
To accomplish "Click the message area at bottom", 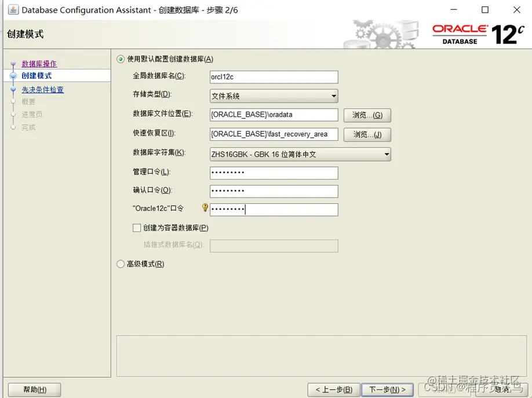I will [322, 356].
